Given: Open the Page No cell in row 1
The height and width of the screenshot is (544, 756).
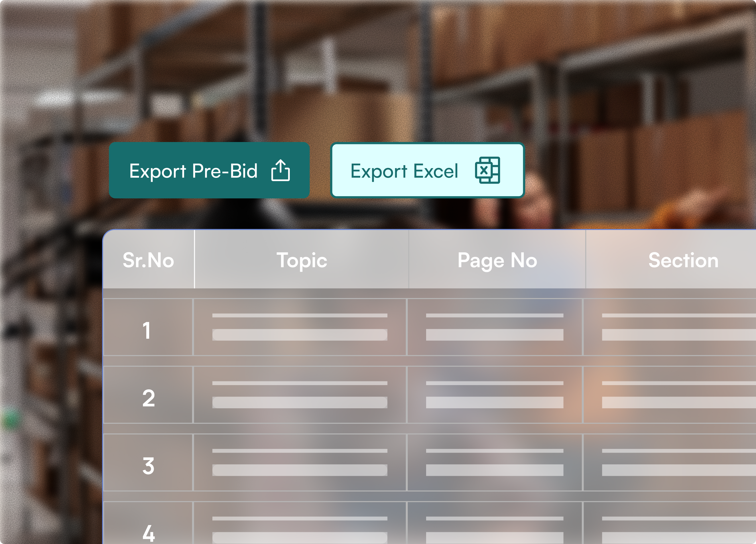Looking at the screenshot, I should (x=495, y=327).
